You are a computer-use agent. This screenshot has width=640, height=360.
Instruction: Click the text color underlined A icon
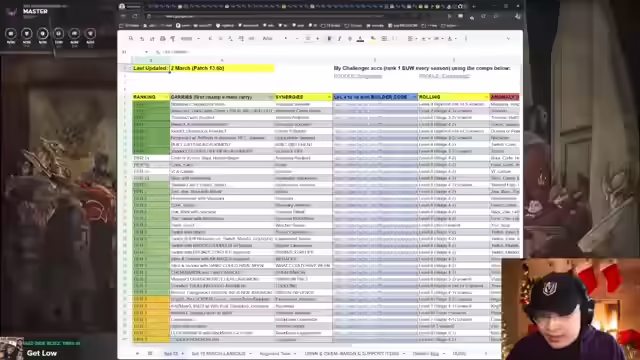click(x=360, y=39)
